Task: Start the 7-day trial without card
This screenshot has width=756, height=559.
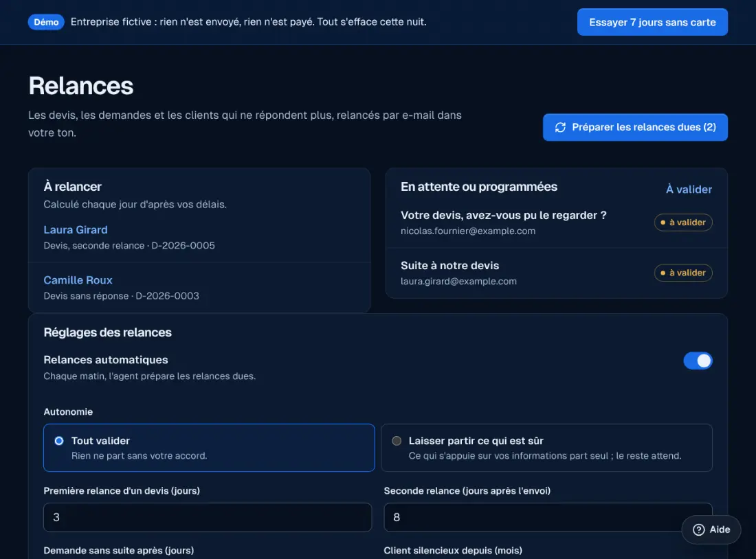Action: point(652,22)
